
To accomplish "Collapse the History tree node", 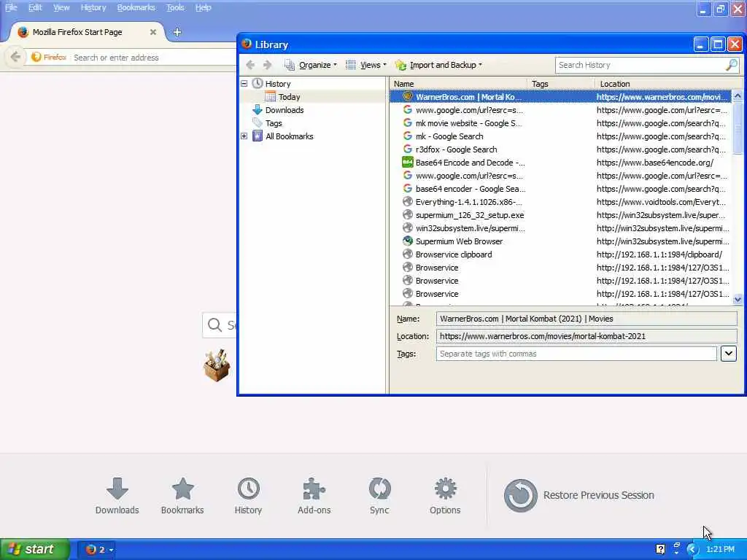I will tap(244, 83).
